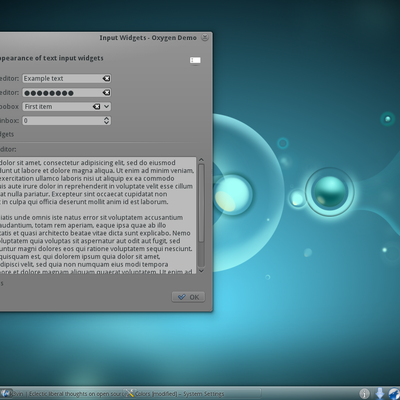Clear the Example text line editor

tap(106, 78)
